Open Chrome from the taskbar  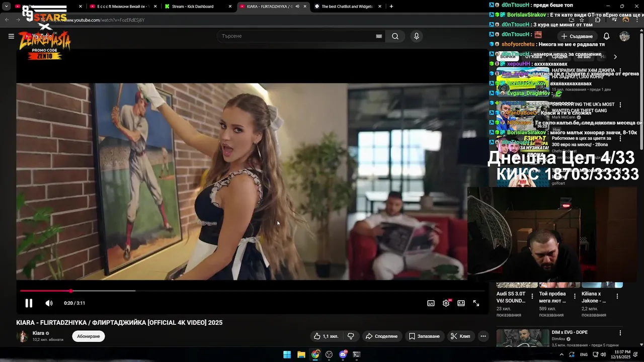(x=315, y=354)
